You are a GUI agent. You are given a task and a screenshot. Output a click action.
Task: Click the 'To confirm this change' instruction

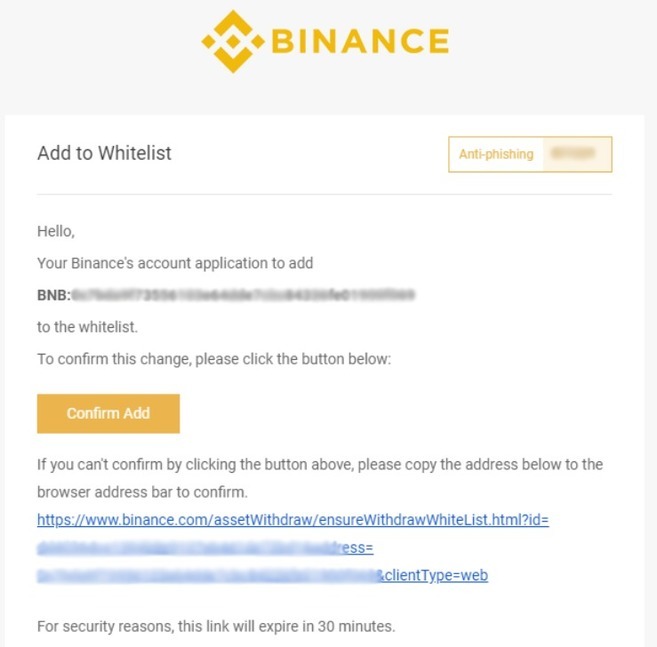[x=213, y=358]
